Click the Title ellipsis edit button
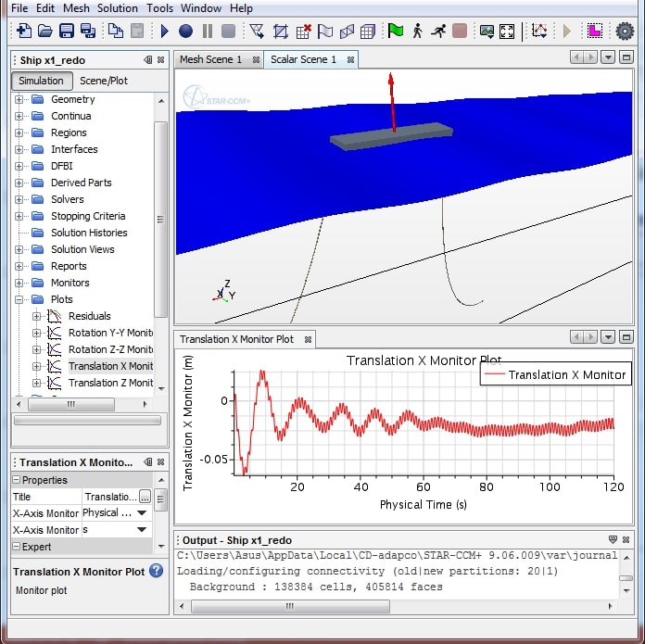This screenshot has height=644, width=645. [145, 497]
